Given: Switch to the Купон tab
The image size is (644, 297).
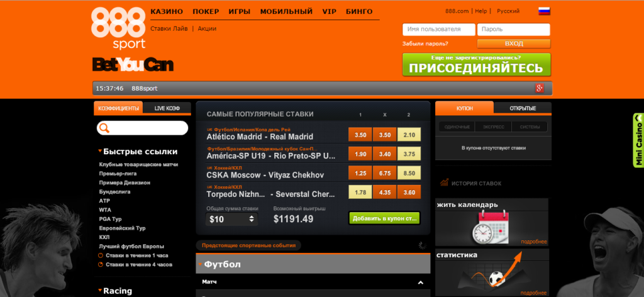Looking at the screenshot, I should pos(465,108).
